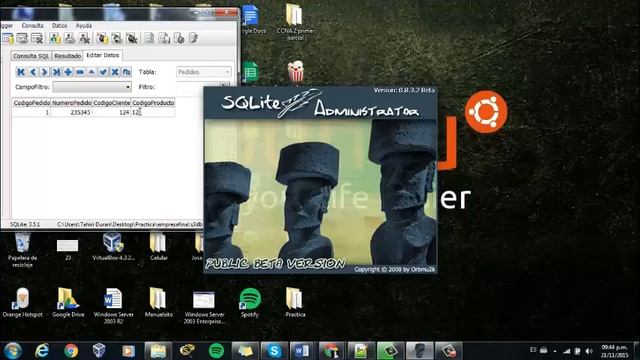Open the CampoFiltro combo box
Image resolution: width=640 pixels, height=360 pixels.
[92, 87]
